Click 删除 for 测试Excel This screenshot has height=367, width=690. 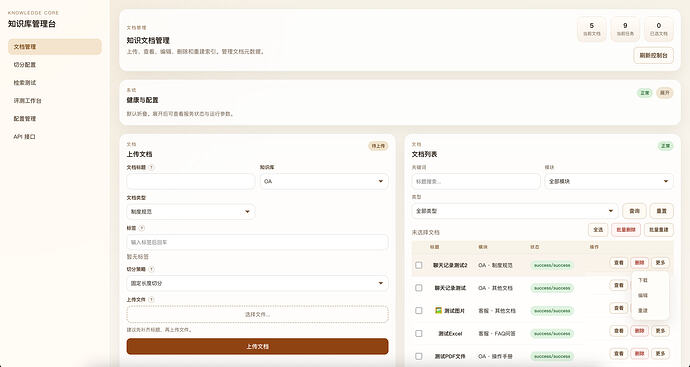coord(639,330)
